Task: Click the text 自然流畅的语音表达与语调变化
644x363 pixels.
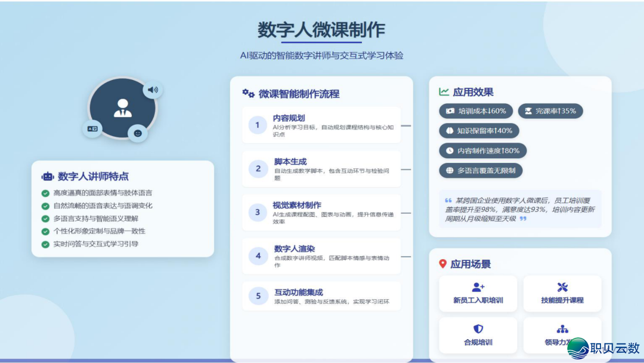Action: click(103, 205)
